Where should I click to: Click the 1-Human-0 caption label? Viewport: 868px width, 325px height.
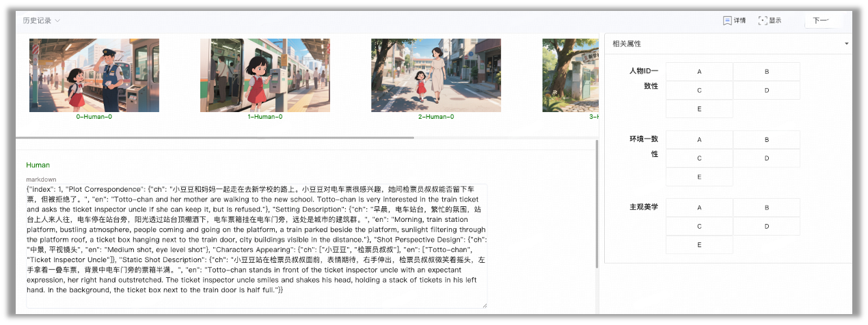[265, 117]
